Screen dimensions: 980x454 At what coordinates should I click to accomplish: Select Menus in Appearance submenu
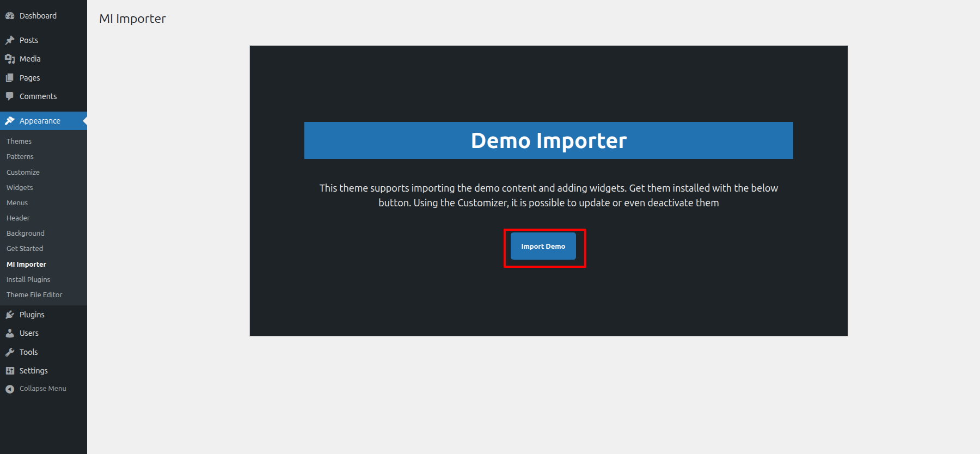tap(17, 203)
